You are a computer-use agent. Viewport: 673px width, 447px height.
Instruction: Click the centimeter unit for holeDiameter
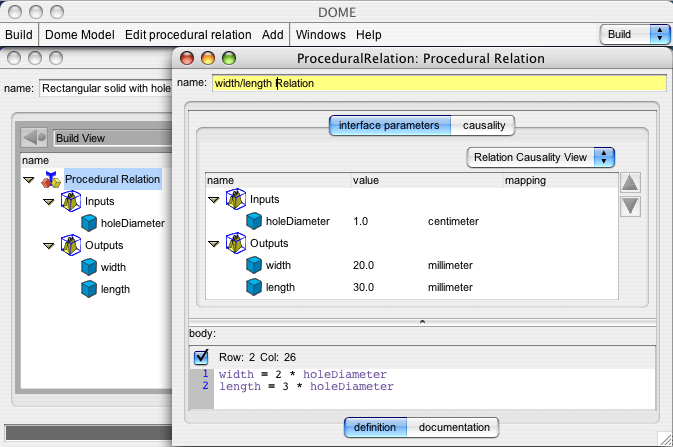point(453,221)
